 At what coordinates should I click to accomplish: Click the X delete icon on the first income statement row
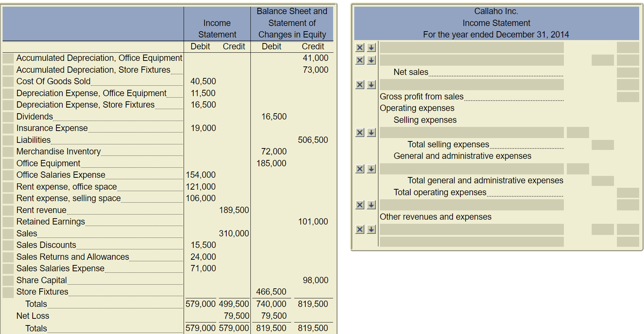click(360, 48)
